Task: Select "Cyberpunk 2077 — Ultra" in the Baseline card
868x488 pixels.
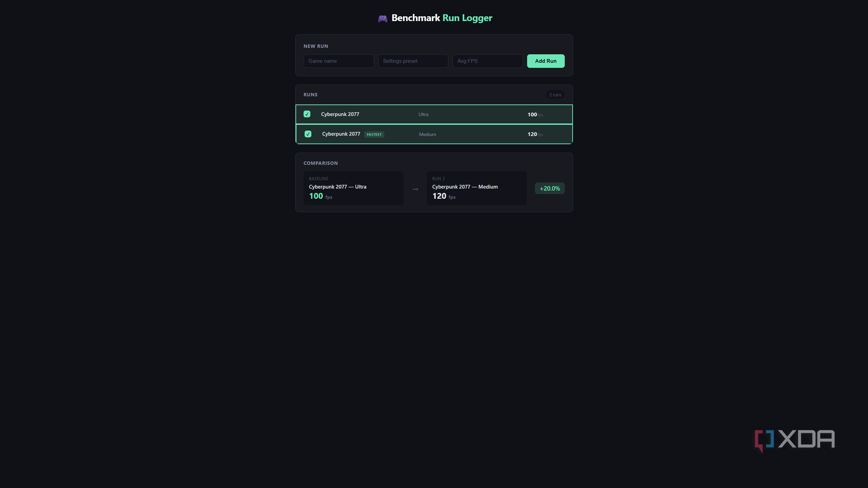Action: tap(338, 187)
